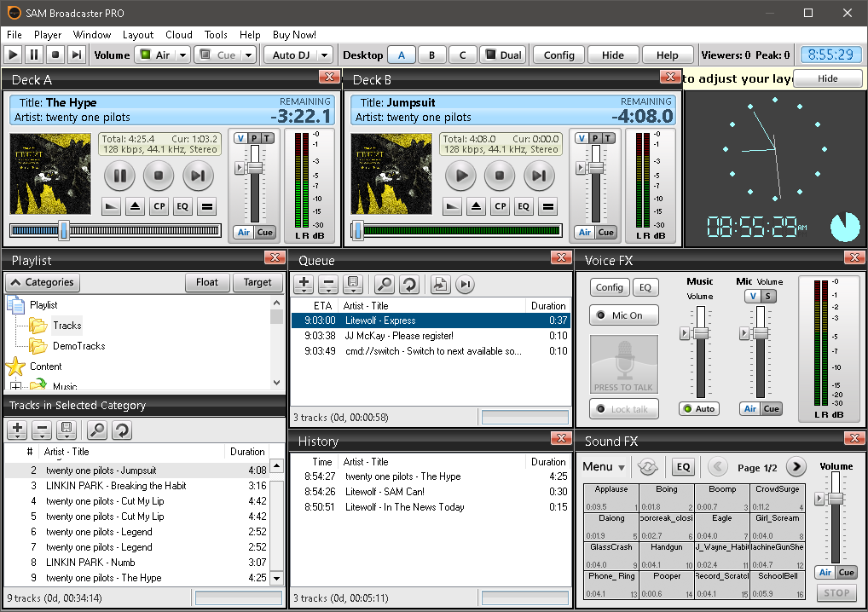
Task: Save the Queue playlist
Action: tap(353, 285)
